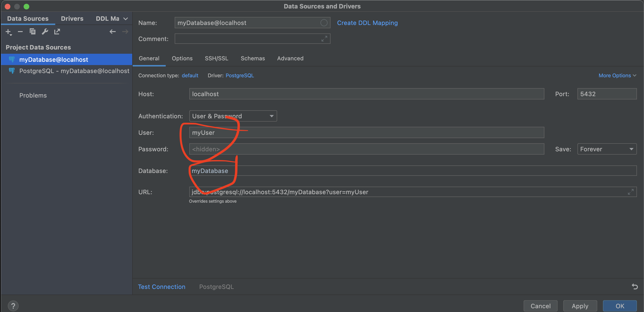Duplicate the data source via copy icon
This screenshot has height=312, width=644.
[33, 32]
